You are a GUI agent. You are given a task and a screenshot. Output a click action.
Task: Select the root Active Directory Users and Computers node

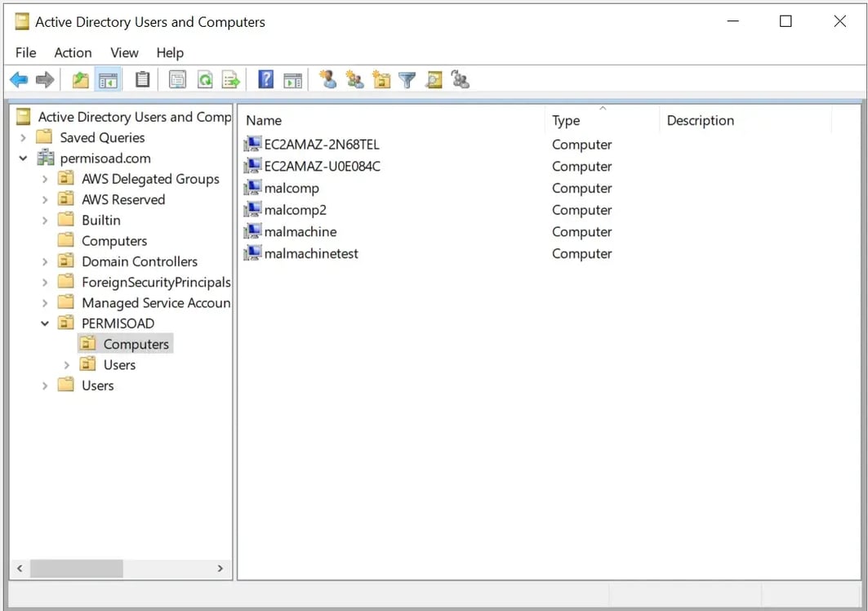click(134, 117)
